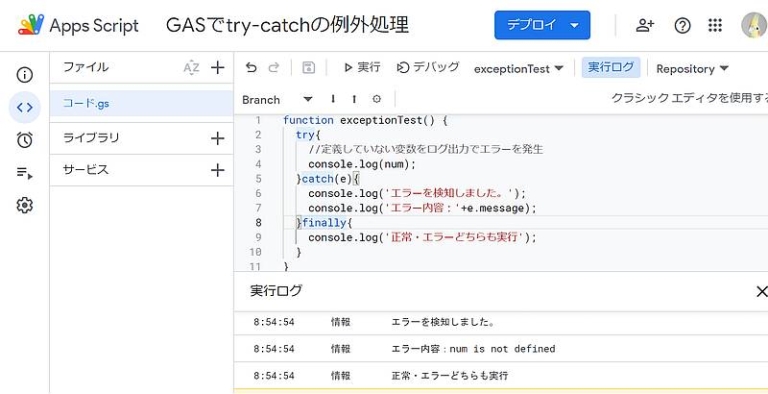Click the 実行ログ panel heading
This screenshot has width=768, height=394.
(276, 291)
